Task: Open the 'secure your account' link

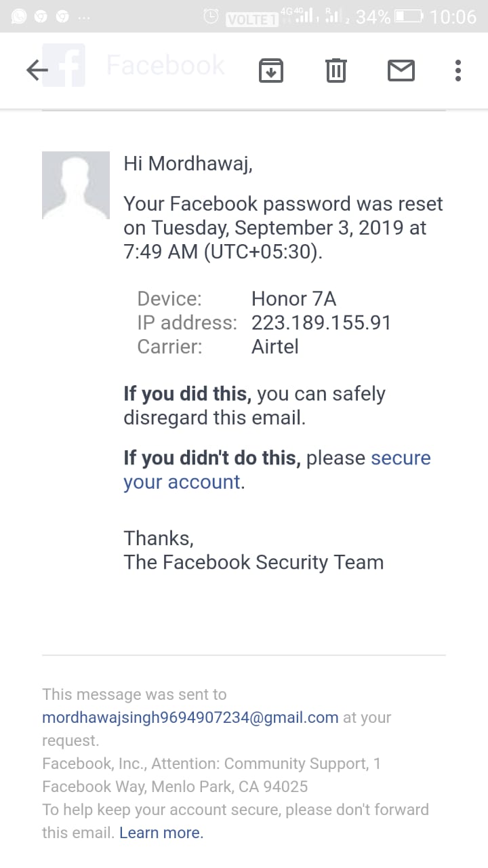Action: (x=277, y=470)
